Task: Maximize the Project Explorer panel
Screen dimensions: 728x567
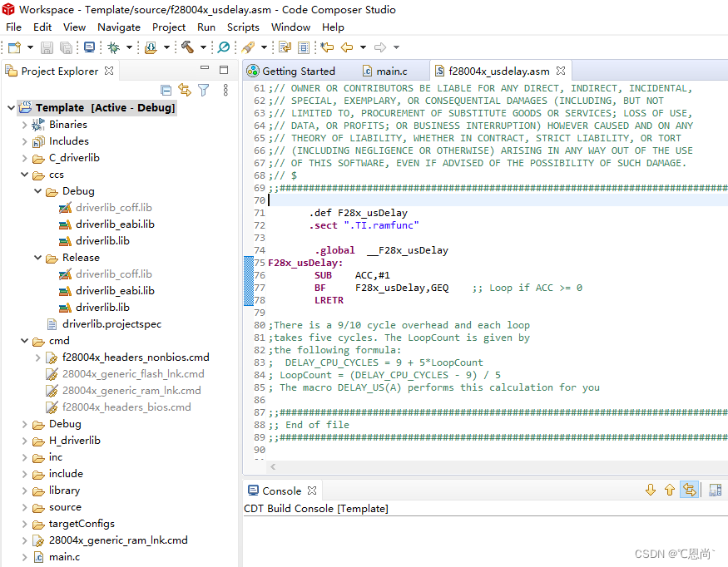Action: [x=224, y=70]
